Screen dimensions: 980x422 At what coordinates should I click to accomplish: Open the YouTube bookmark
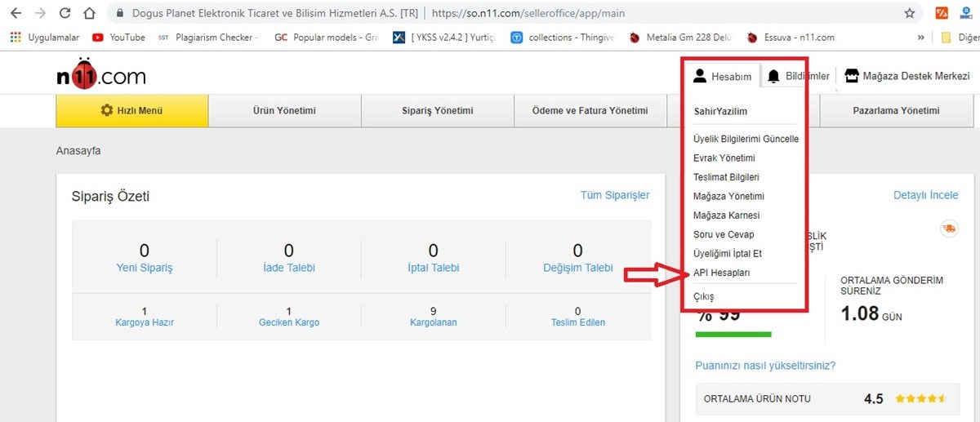tap(118, 37)
